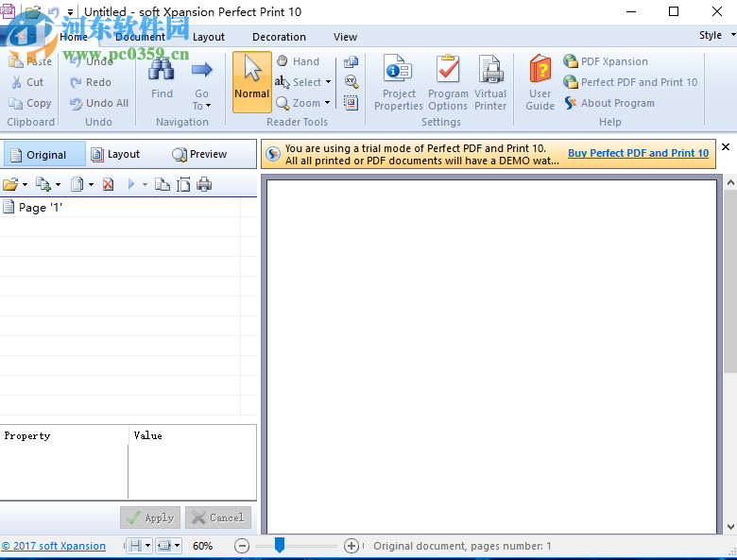Open About Program
This screenshot has width=737, height=560.
pyautogui.click(x=609, y=103)
